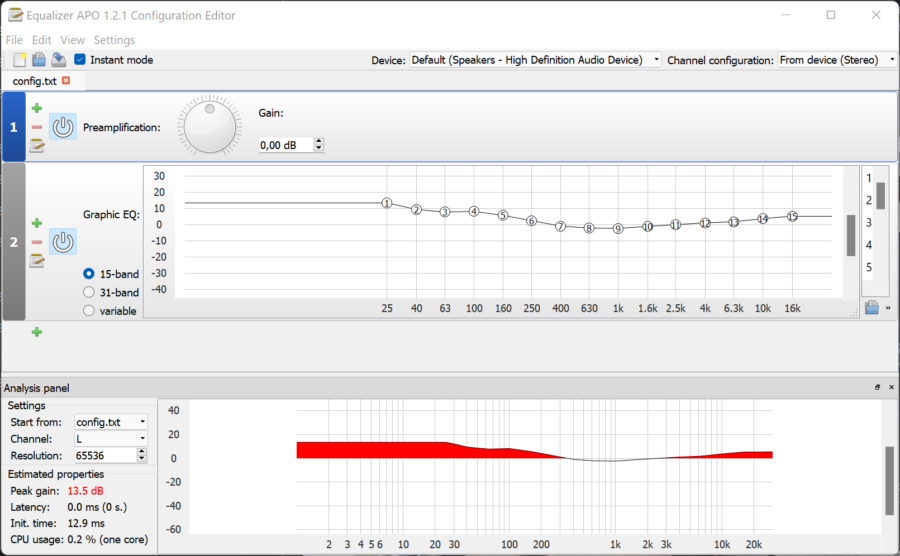
Task: Close the Analysis panel
Action: pyautogui.click(x=891, y=387)
